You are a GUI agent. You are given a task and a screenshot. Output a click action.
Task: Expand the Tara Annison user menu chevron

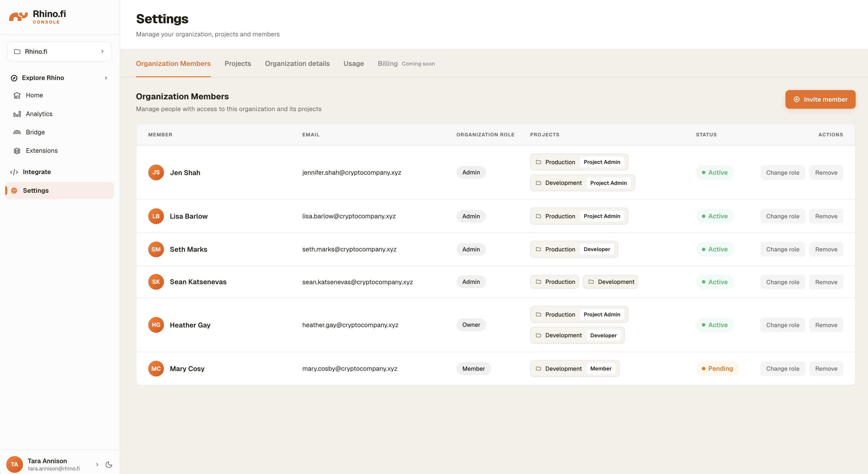coord(97,464)
